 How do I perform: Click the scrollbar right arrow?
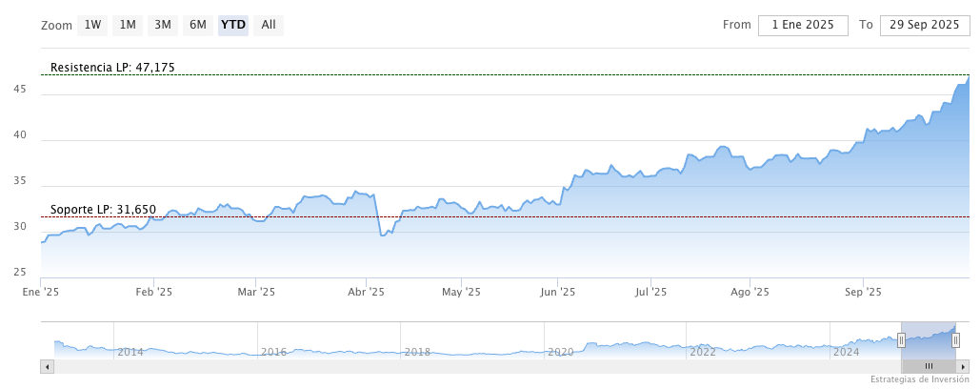click(x=965, y=366)
